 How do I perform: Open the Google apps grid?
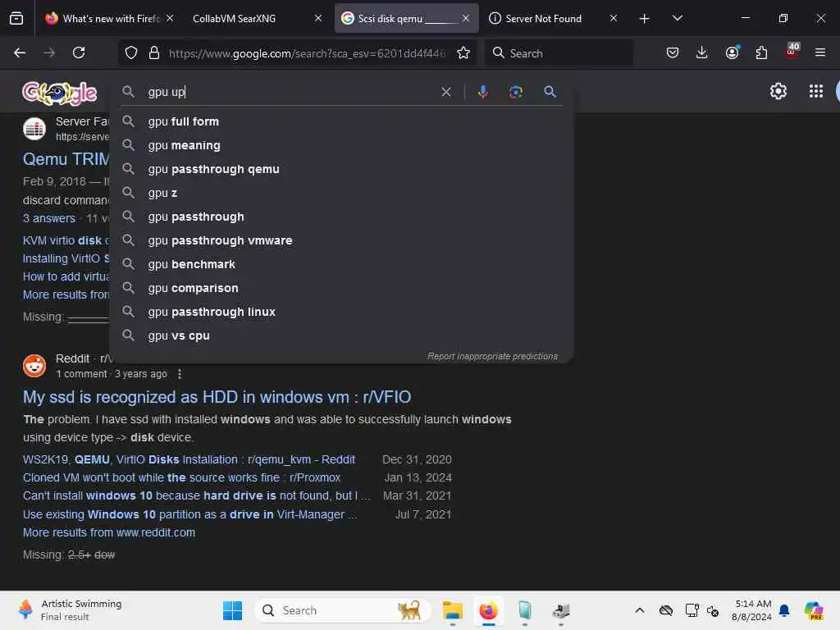click(x=816, y=91)
